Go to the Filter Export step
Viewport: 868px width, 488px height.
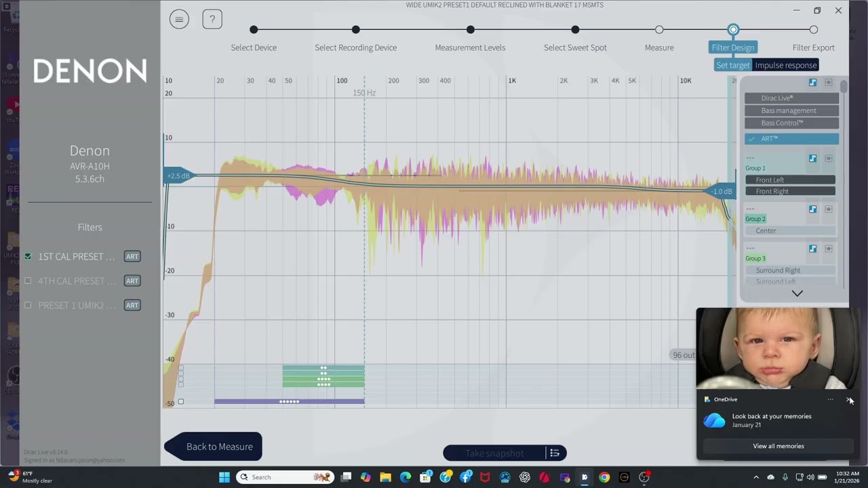tap(814, 30)
